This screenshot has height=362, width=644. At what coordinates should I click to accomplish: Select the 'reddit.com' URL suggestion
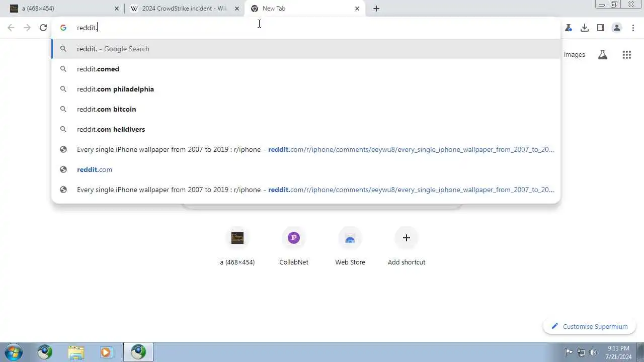pos(306,169)
